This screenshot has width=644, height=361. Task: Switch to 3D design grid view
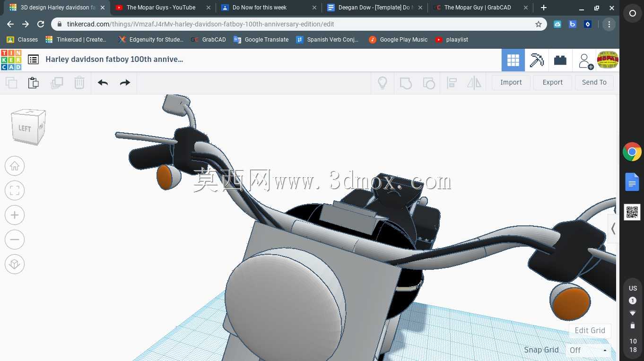(513, 60)
